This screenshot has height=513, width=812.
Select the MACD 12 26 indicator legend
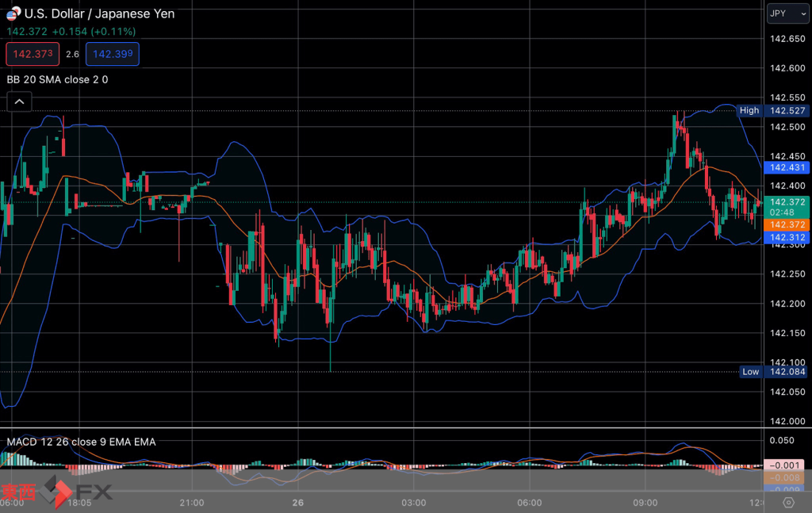tap(81, 442)
